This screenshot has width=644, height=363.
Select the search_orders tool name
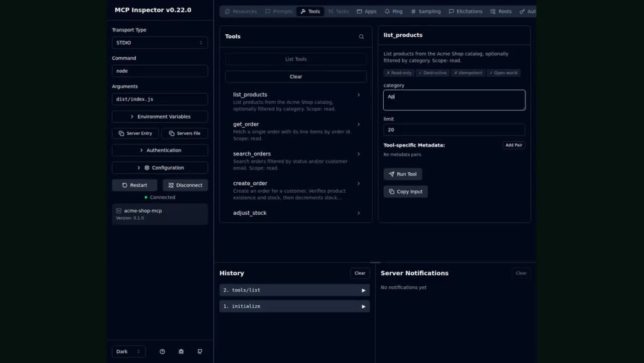(x=252, y=153)
